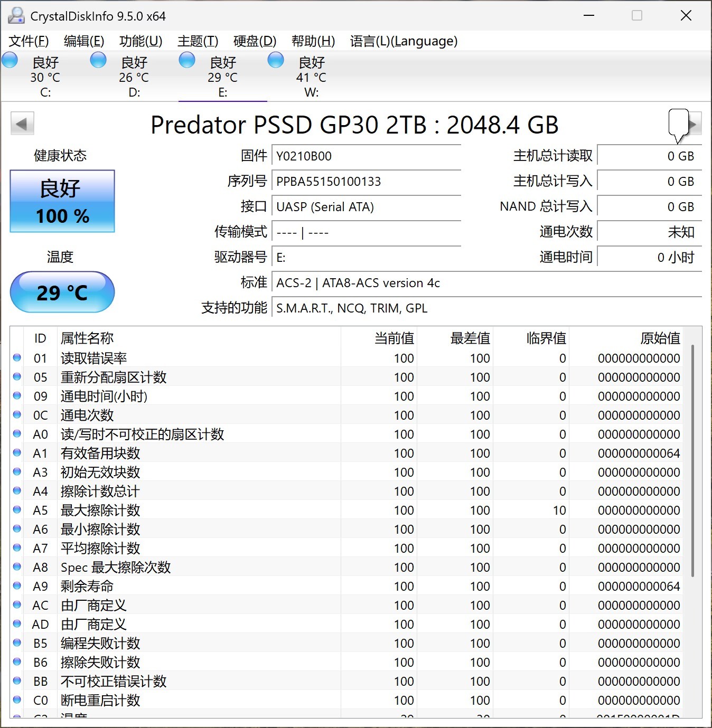Image resolution: width=712 pixels, height=728 pixels.
Task: Click status dot for A3 初始无效块数
Action: (17, 472)
